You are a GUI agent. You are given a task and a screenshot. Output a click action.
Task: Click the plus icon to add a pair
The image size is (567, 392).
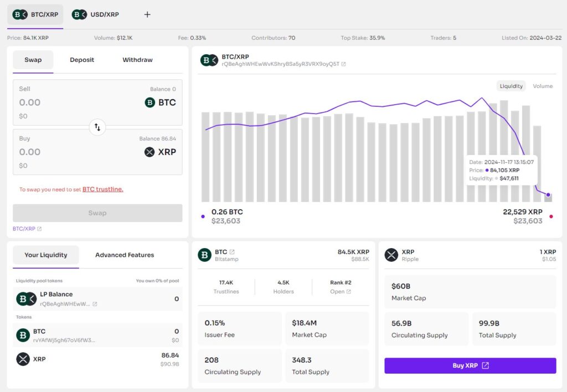(147, 14)
